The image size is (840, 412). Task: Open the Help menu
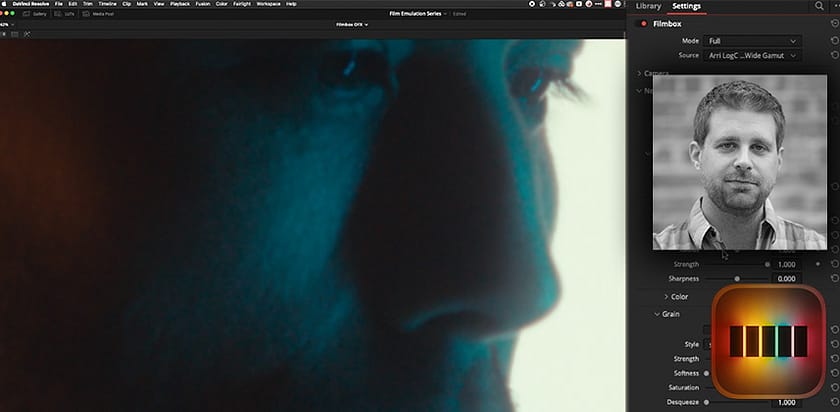(x=291, y=4)
